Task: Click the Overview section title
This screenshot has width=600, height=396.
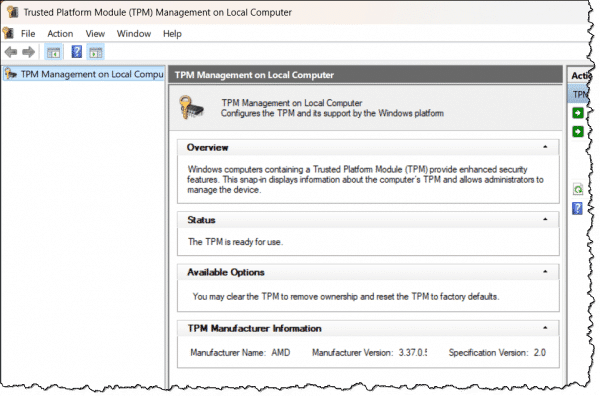Action: point(207,147)
